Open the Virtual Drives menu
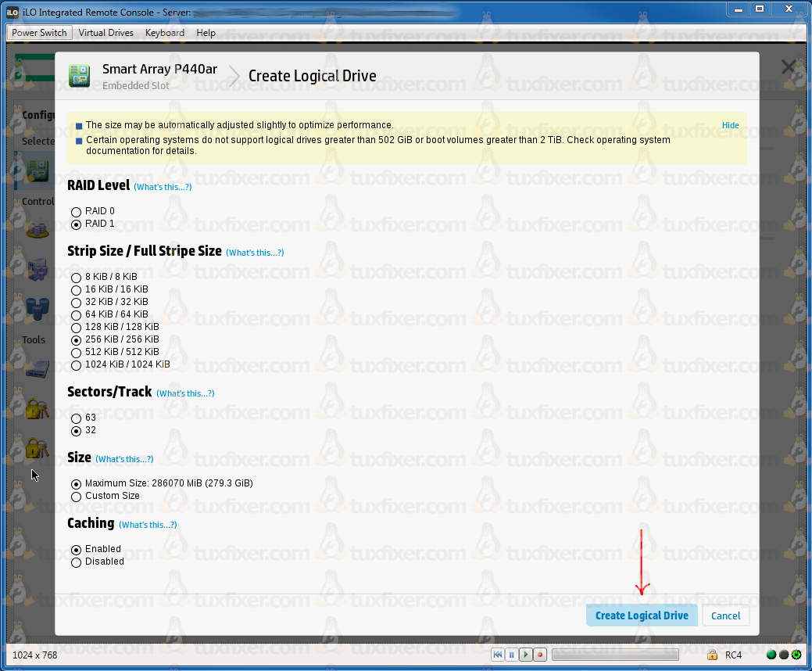The image size is (812, 671). (106, 33)
